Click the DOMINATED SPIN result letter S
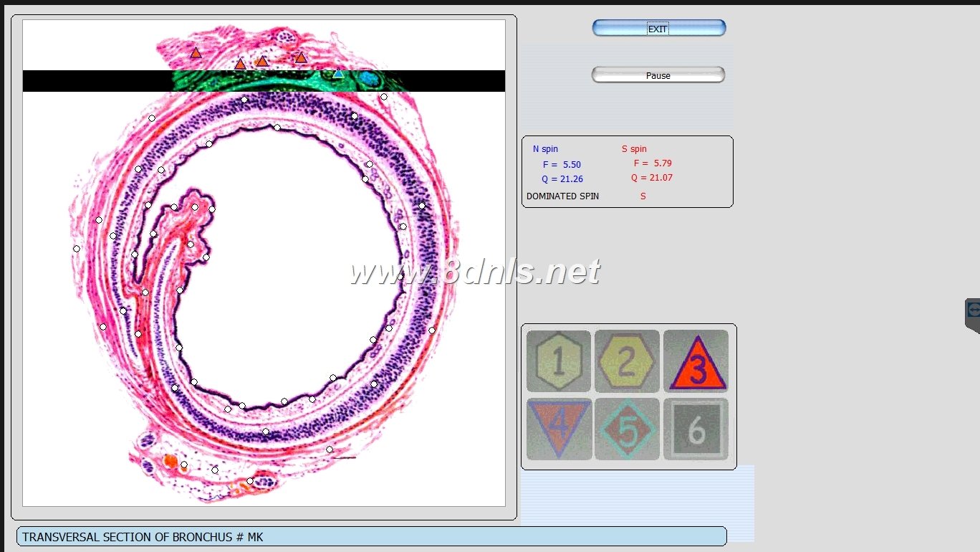 pos(642,196)
